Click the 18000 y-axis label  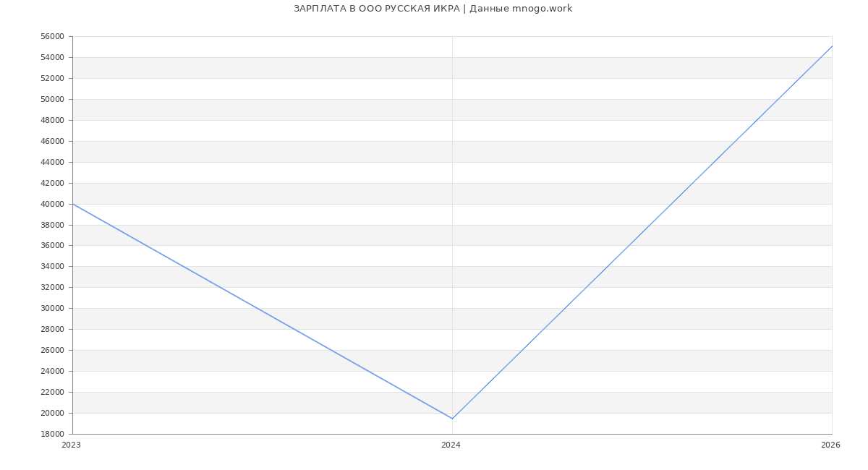pos(53,435)
